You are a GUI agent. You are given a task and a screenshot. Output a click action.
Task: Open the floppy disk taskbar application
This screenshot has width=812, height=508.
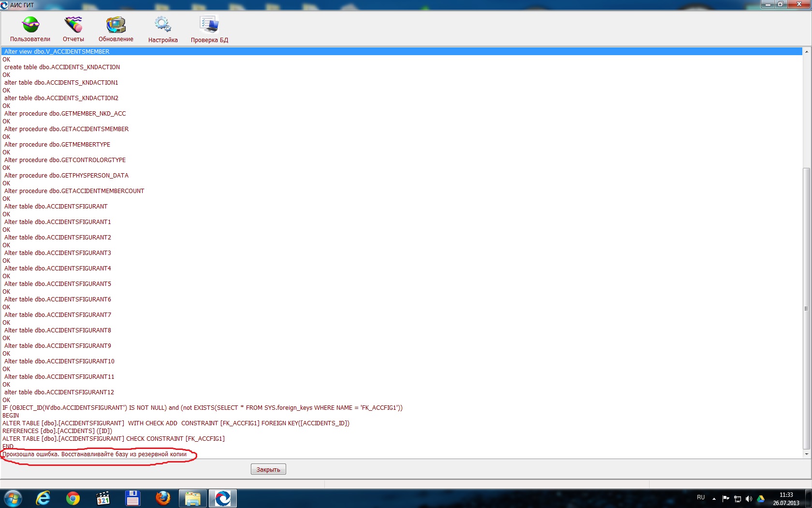coord(133,498)
